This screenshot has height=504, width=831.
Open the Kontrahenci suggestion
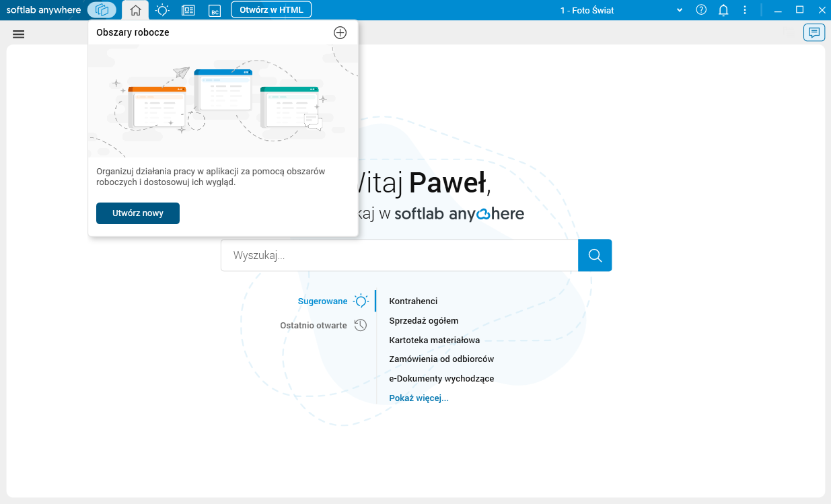coord(412,301)
